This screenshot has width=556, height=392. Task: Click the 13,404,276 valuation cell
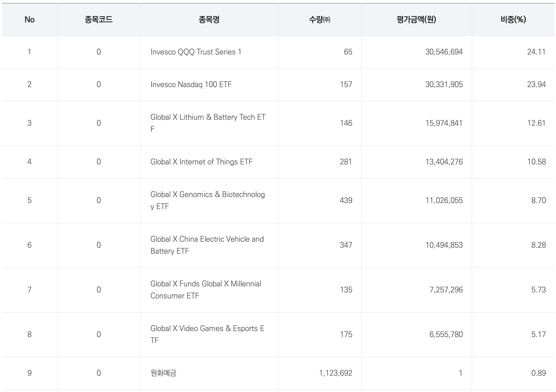(444, 162)
